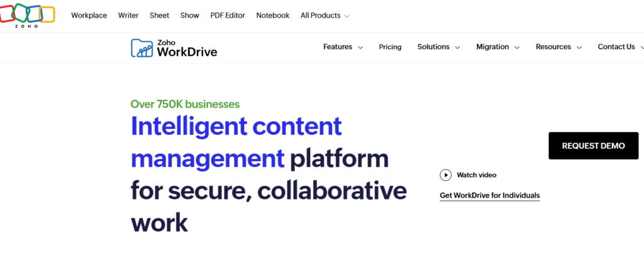Click the Watch video label
The image size is (644, 270).
point(477,175)
